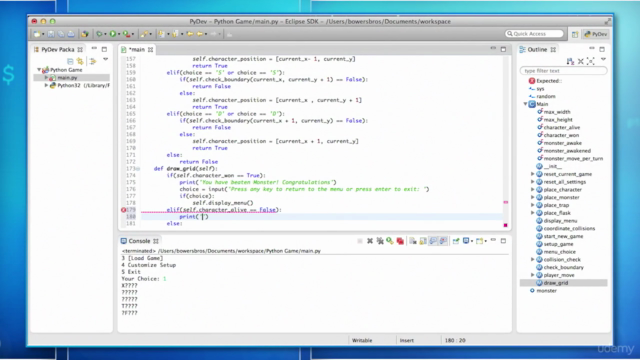
Task: Collapse the Python Game project tree
Action: pyautogui.click(x=39, y=70)
